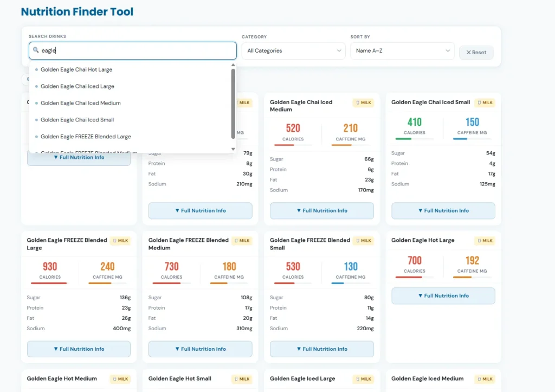
Task: Click the MILK badge on Golden Eagle Chai Iced Small
Action: [485, 102]
